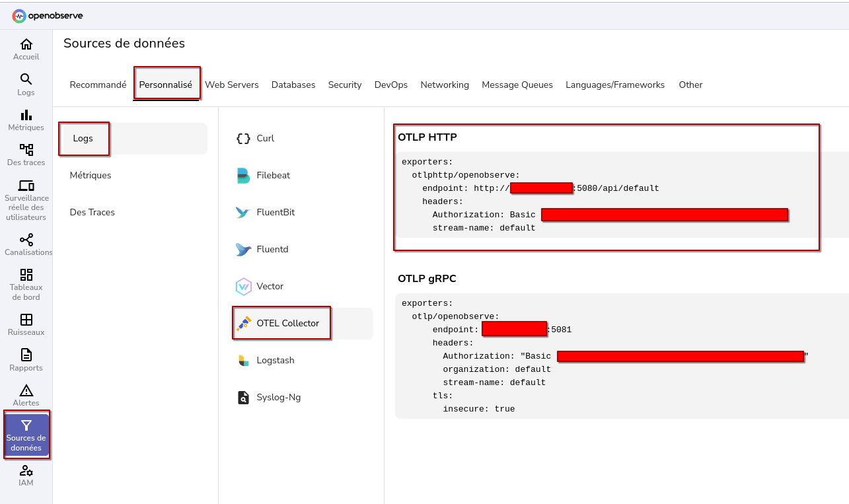Switch to the Recommandé tab

(x=98, y=85)
